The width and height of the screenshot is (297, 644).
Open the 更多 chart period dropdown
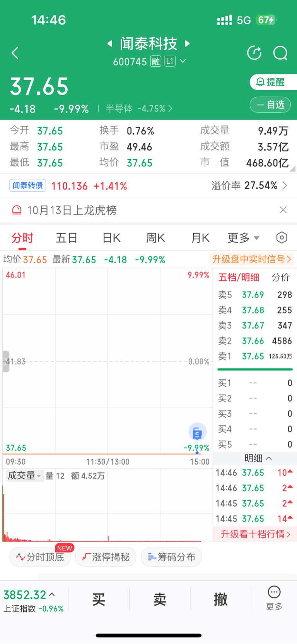[x=243, y=238]
